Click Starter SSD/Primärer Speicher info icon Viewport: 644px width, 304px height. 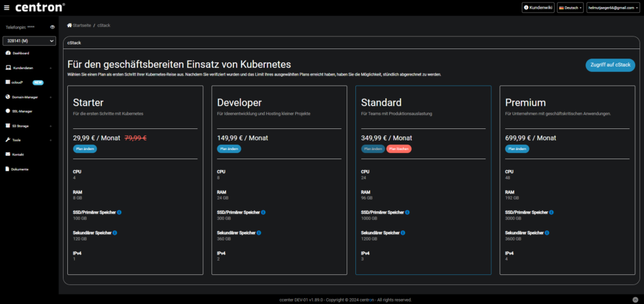(119, 212)
